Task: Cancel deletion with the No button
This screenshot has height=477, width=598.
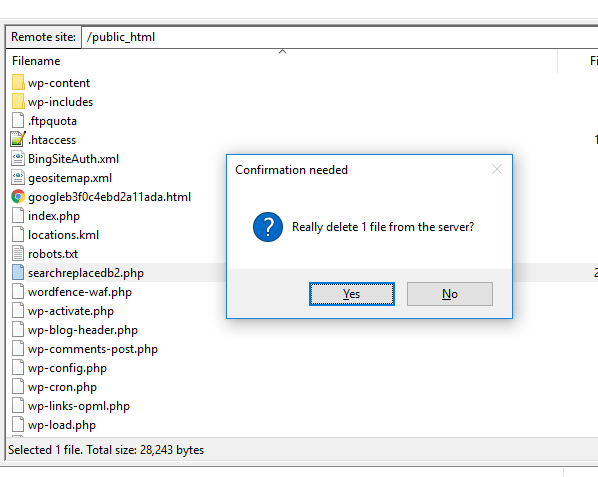Action: tap(450, 294)
